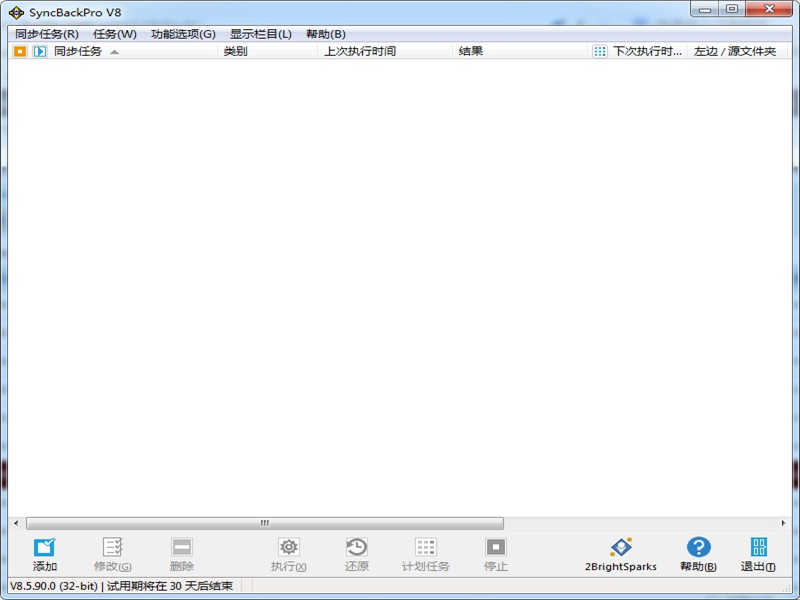The width and height of the screenshot is (800, 600).
Task: Click the horizontal scrollbar thumb
Action: coord(265,523)
